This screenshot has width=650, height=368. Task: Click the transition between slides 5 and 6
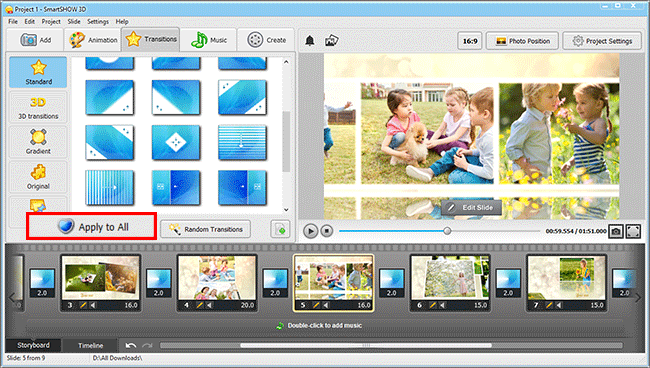click(x=392, y=283)
